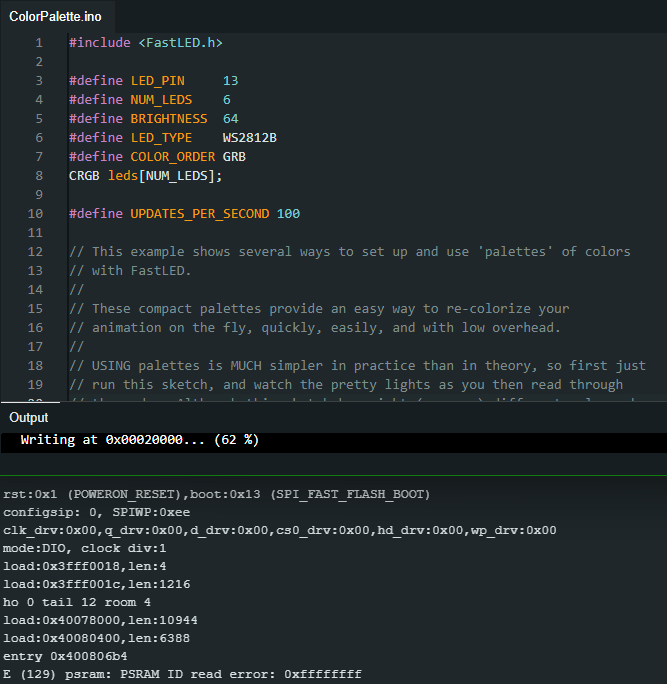The height and width of the screenshot is (684, 667).
Task: Click the POWERON_RESET serial output line
Action: 216,494
